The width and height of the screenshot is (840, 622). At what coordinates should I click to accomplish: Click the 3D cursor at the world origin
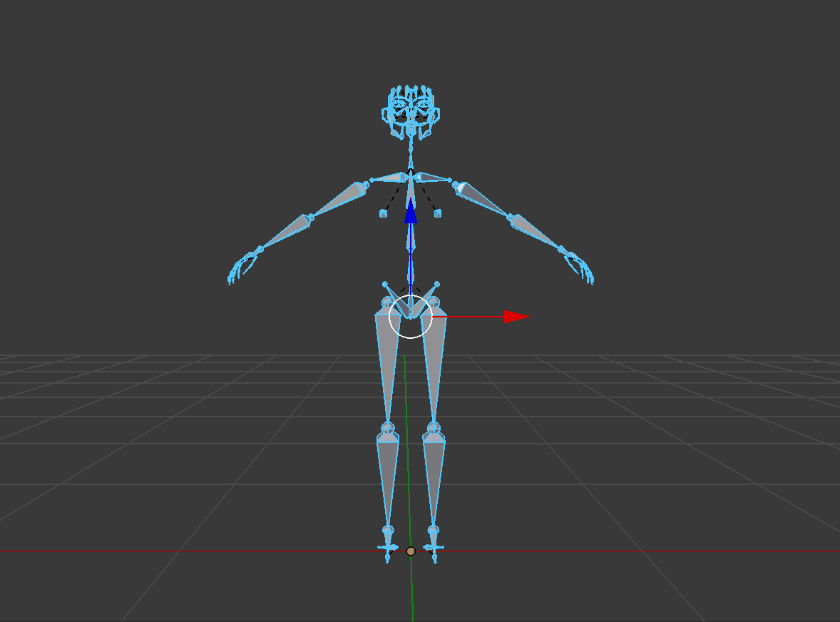tap(411, 550)
